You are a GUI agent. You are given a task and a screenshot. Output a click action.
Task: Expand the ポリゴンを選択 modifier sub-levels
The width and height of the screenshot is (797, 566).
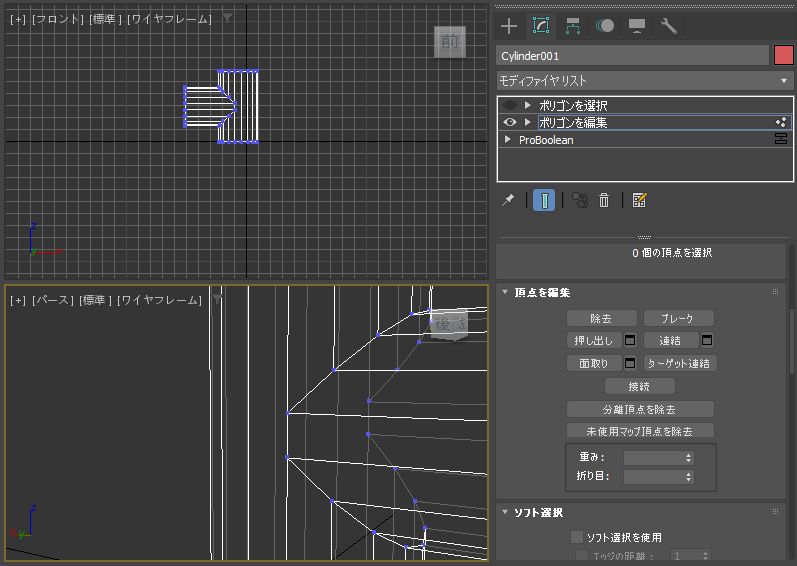pyautogui.click(x=528, y=105)
